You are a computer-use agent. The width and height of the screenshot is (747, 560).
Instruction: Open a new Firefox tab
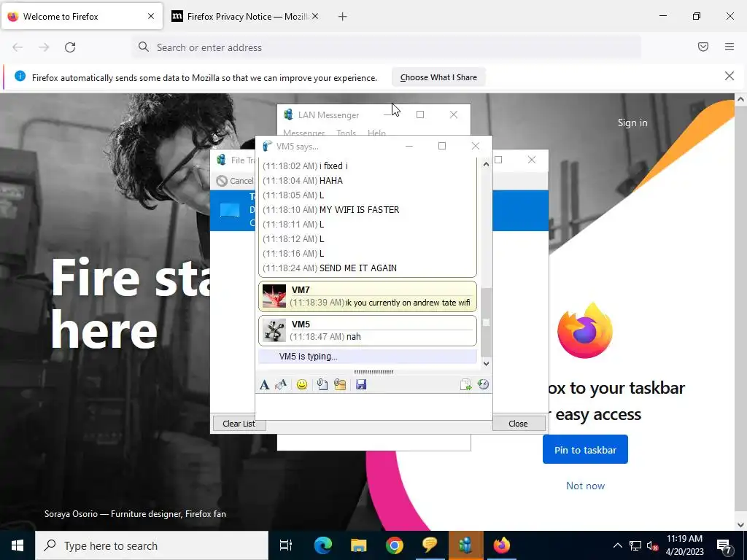pos(342,17)
